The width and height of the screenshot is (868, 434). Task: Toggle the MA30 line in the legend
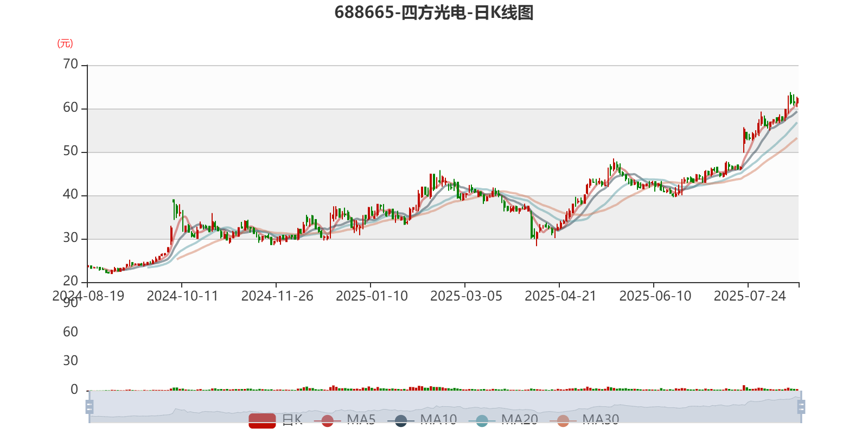[584, 420]
